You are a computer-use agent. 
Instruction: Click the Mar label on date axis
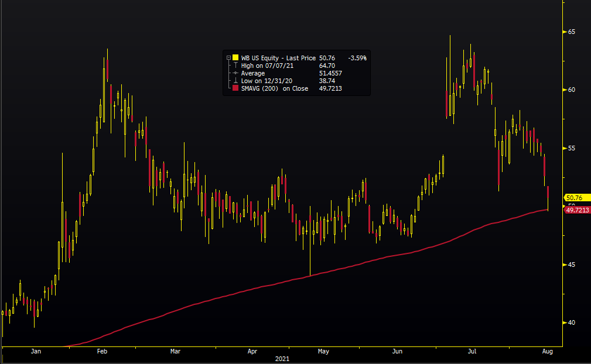click(175, 351)
